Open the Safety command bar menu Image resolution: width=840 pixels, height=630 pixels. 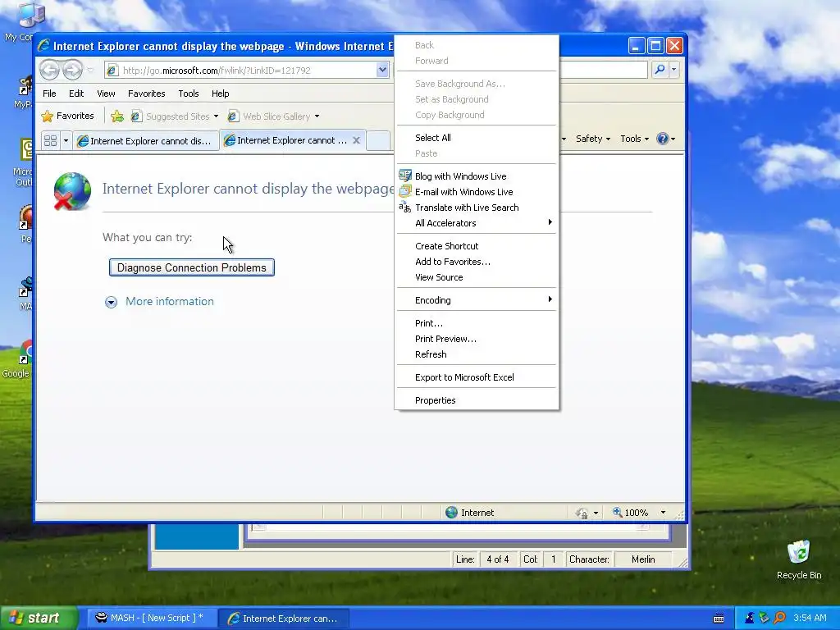pos(592,139)
